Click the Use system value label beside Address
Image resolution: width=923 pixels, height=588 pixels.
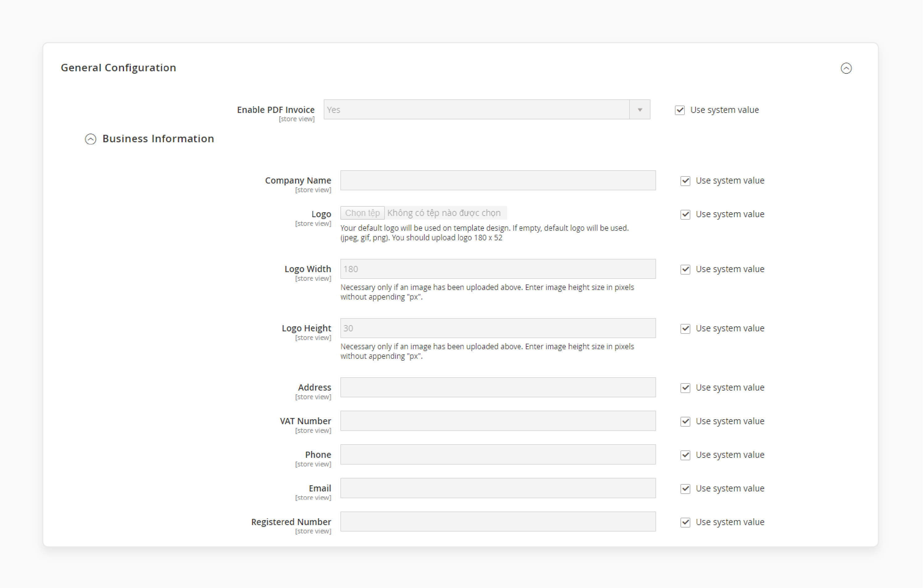pos(730,387)
